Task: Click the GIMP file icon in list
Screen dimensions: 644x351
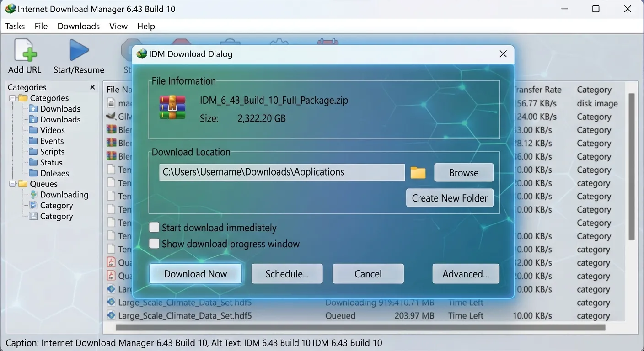Action: pyautogui.click(x=111, y=116)
